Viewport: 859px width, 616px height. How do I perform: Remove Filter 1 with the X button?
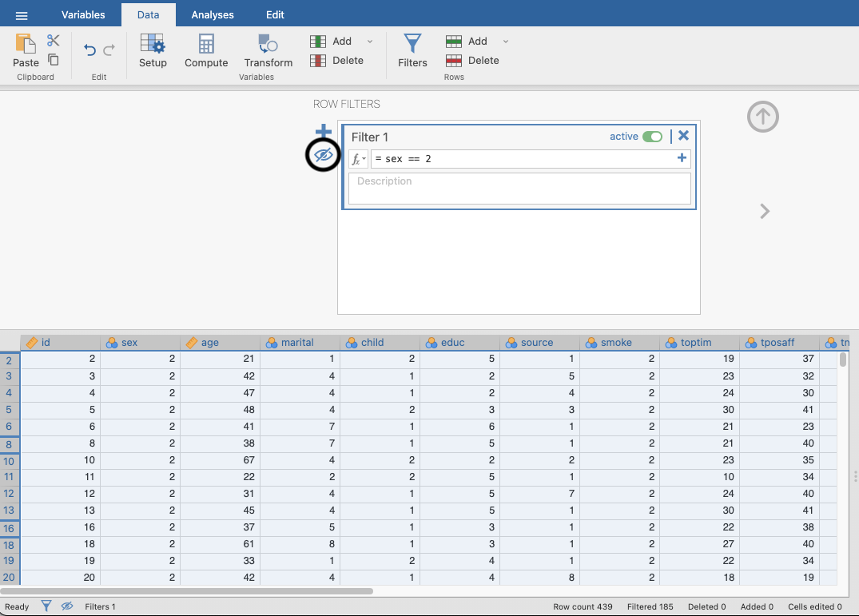[683, 137]
